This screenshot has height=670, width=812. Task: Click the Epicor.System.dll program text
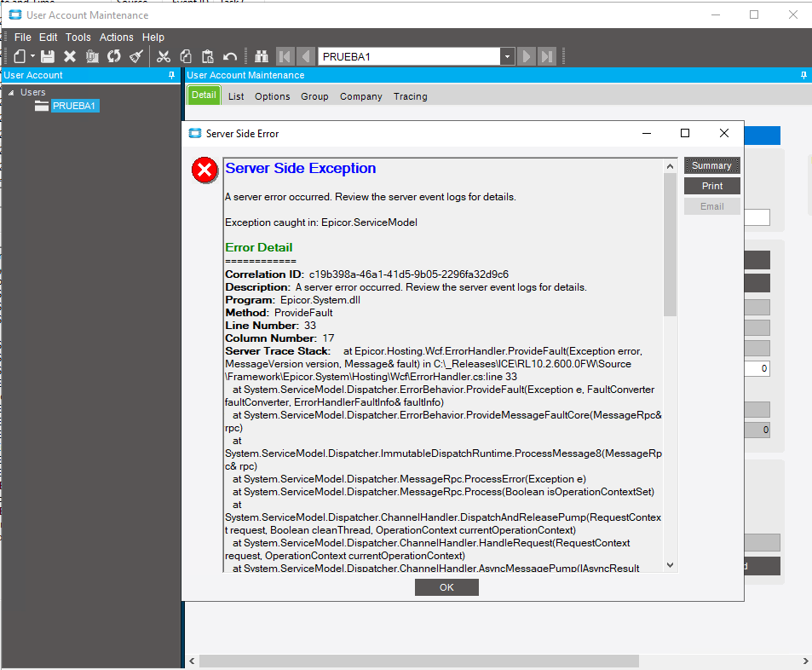[320, 300]
